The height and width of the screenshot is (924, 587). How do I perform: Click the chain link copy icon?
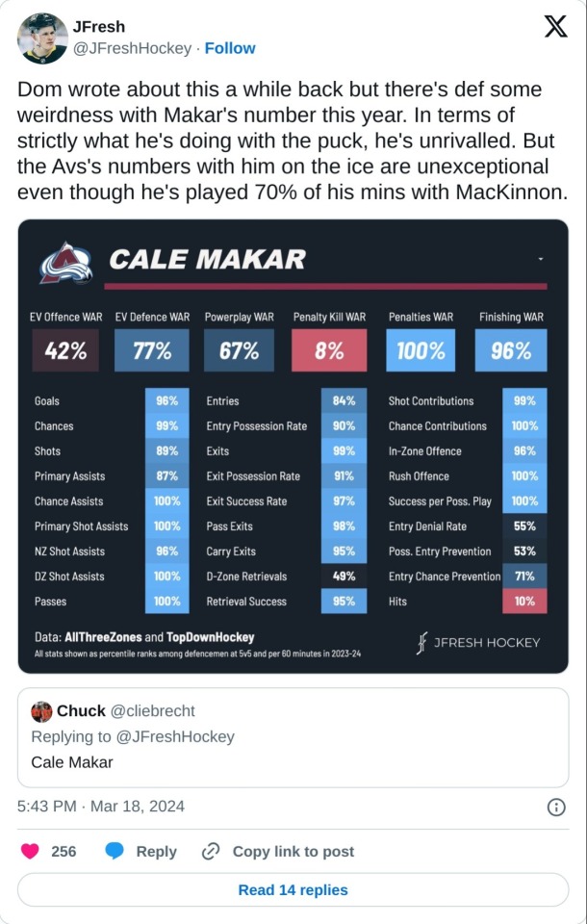[211, 851]
